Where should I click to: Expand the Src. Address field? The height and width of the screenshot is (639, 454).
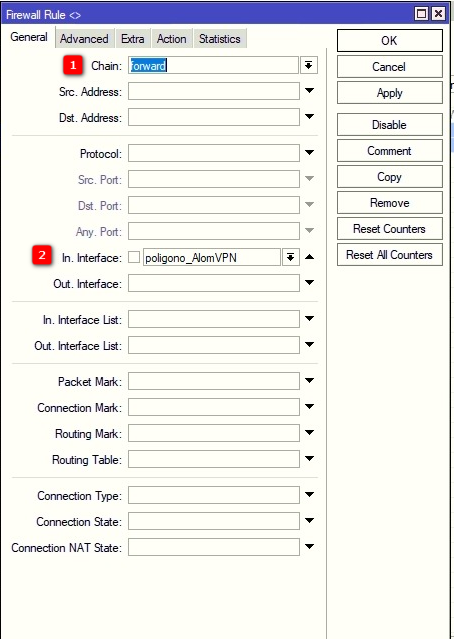point(309,90)
